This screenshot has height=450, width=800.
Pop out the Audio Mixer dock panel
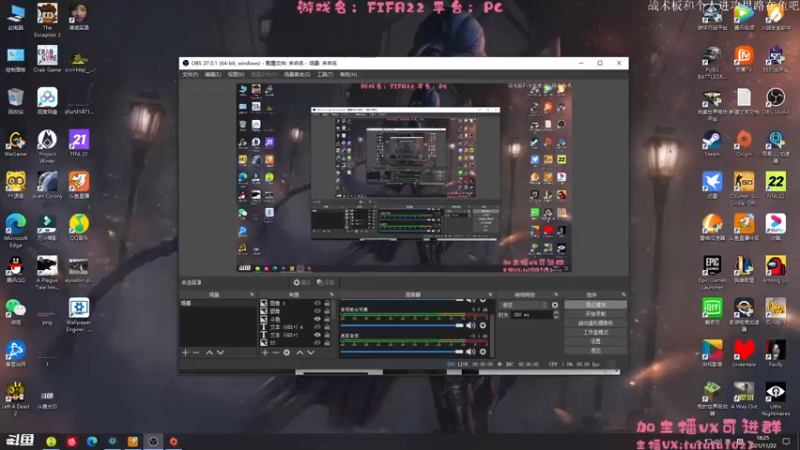click(x=490, y=295)
